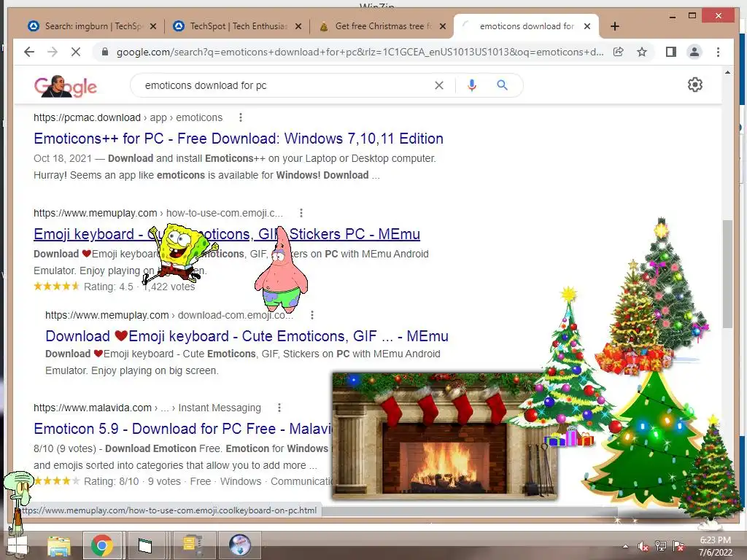
Task: Click the scroll up arrow of page
Action: pos(727,72)
